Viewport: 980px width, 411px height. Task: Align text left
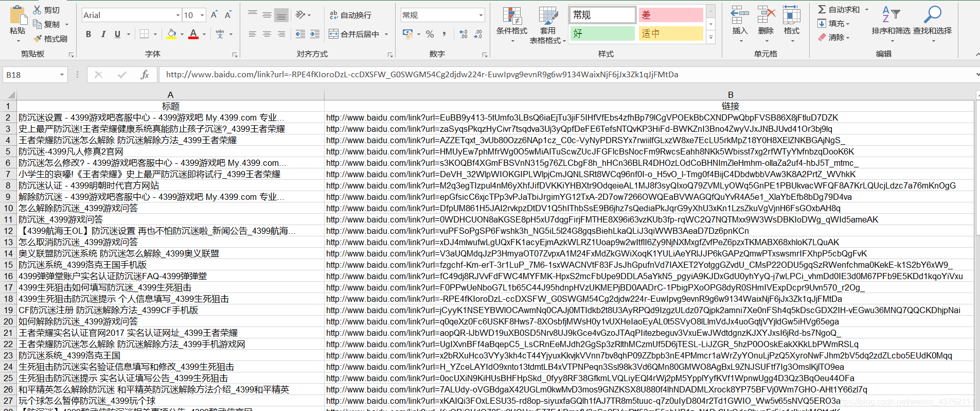tap(252, 34)
